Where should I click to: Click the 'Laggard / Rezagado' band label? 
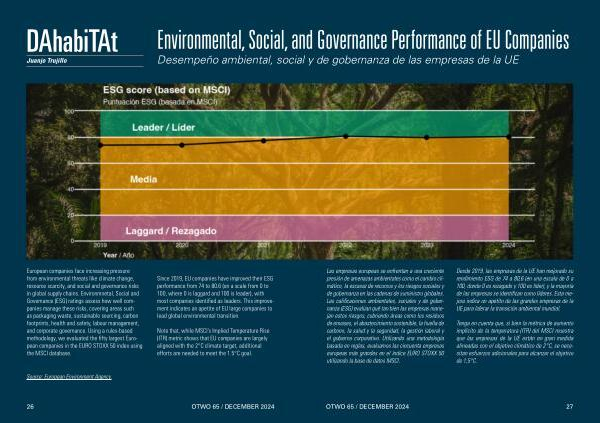pyautogui.click(x=171, y=231)
